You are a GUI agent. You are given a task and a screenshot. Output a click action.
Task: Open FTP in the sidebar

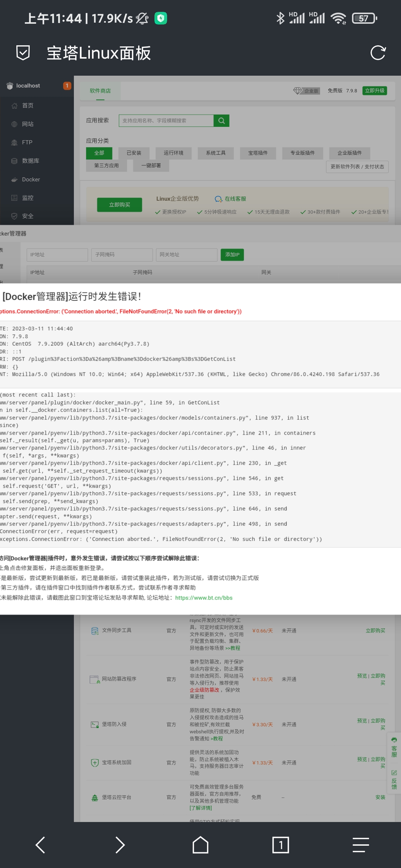[x=27, y=142]
